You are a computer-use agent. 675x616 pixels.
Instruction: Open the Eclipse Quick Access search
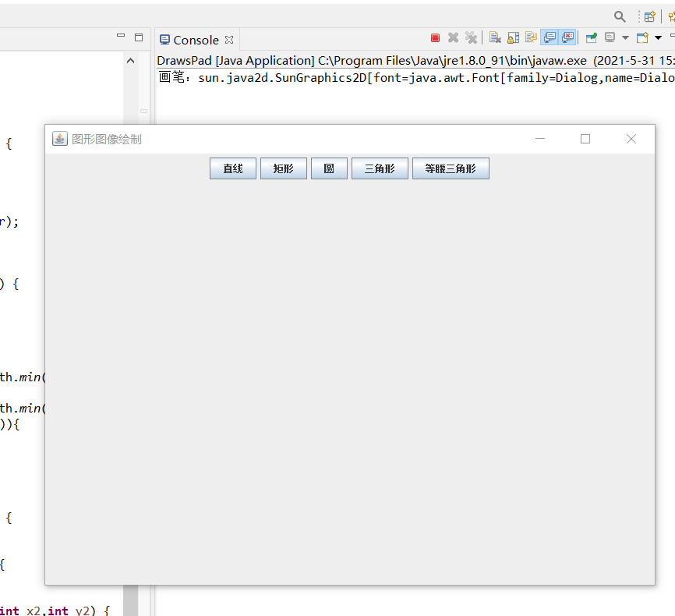[x=620, y=16]
